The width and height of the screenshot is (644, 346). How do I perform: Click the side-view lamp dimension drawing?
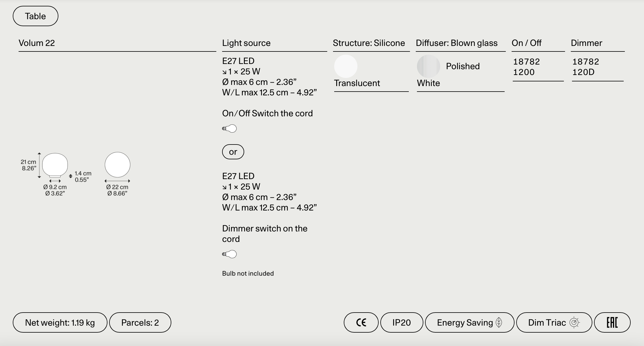point(55,165)
